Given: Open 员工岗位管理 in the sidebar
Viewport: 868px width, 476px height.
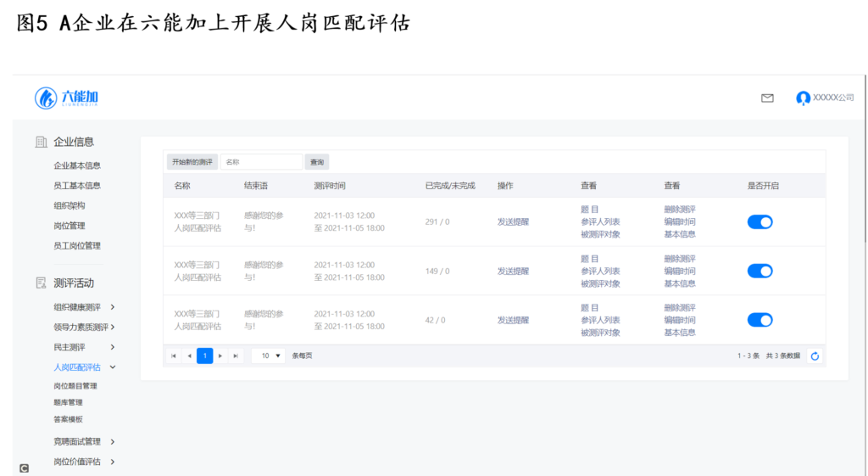Looking at the screenshot, I should [77, 245].
